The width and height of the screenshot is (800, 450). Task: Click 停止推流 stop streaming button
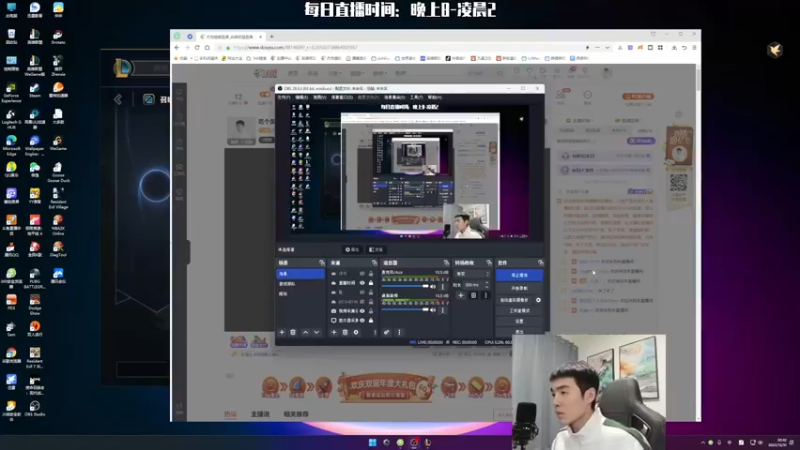point(519,275)
